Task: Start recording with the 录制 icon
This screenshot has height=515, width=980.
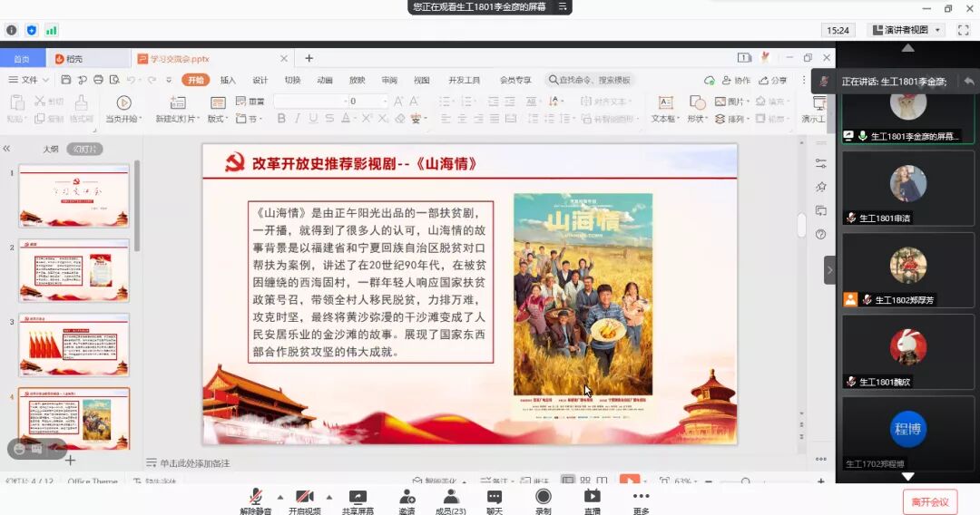Action: 543,498
